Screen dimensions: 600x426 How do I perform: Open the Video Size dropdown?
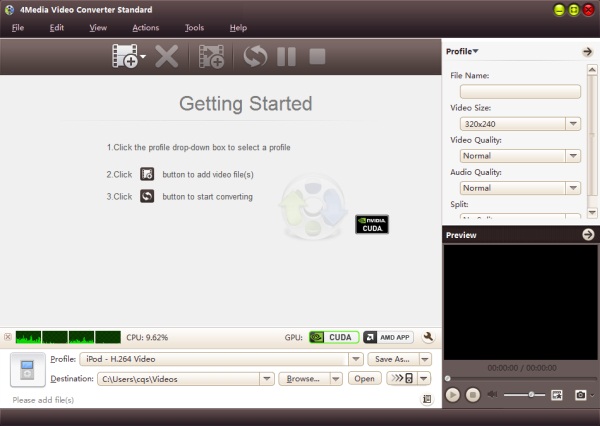point(520,124)
